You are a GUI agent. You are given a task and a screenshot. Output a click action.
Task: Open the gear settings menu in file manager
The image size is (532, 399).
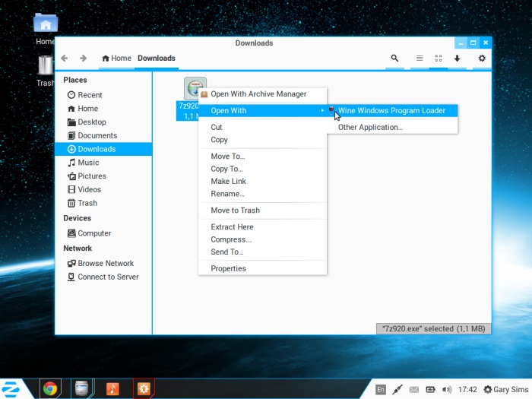tap(481, 58)
